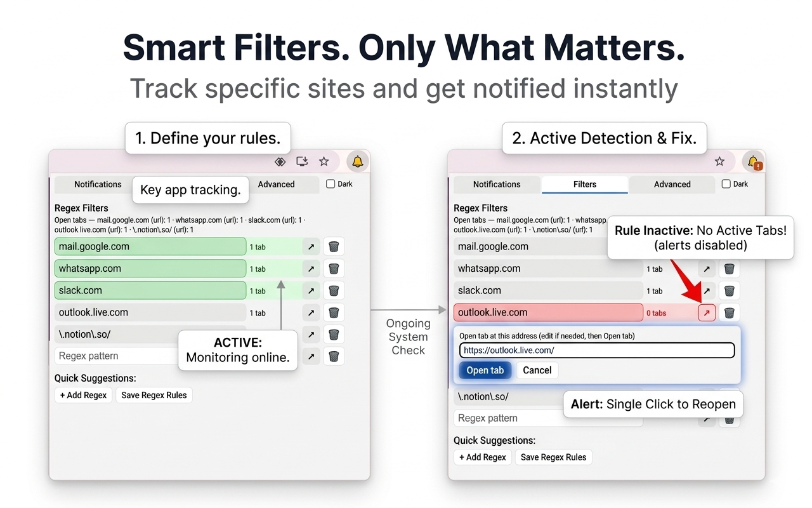Viewport: 812px width, 508px height.
Task: Click the https://outlook.live.com/ address field
Action: (597, 350)
